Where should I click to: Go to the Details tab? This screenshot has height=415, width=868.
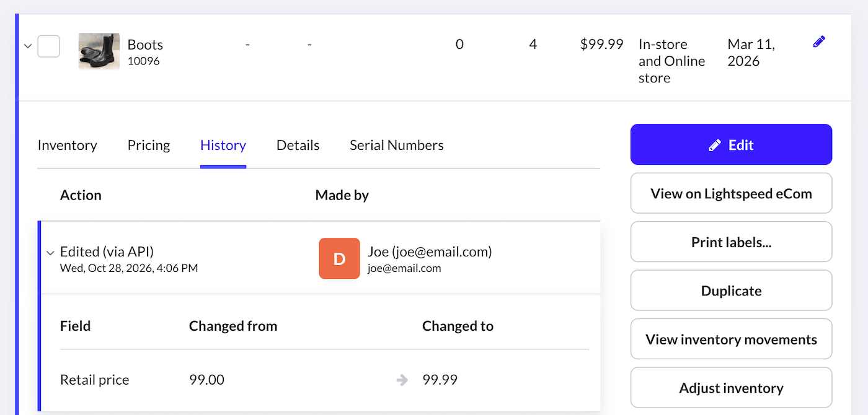click(x=298, y=146)
